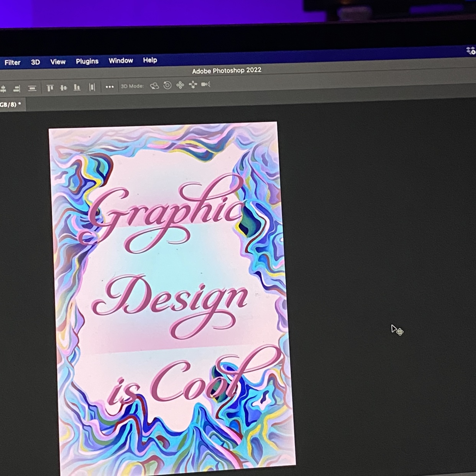The height and width of the screenshot is (476, 476).
Task: Open the View menu
Action: point(58,62)
